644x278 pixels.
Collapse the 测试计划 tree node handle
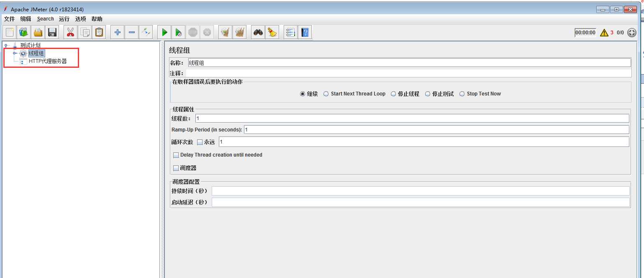[6, 45]
